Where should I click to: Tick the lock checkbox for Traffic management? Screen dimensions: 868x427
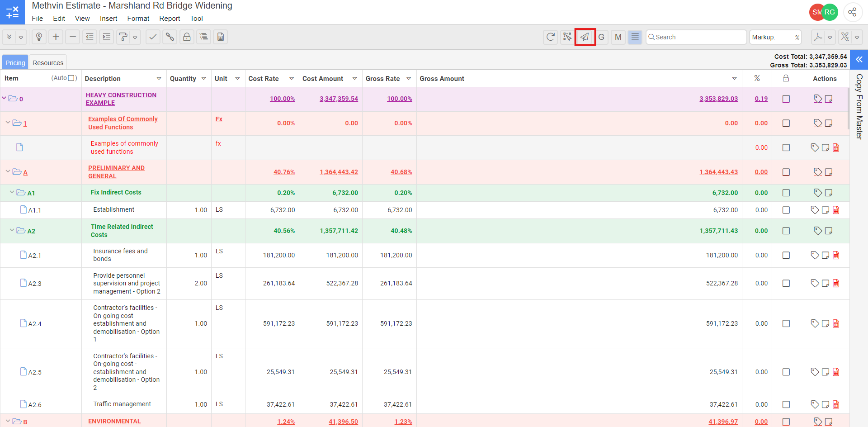click(786, 405)
